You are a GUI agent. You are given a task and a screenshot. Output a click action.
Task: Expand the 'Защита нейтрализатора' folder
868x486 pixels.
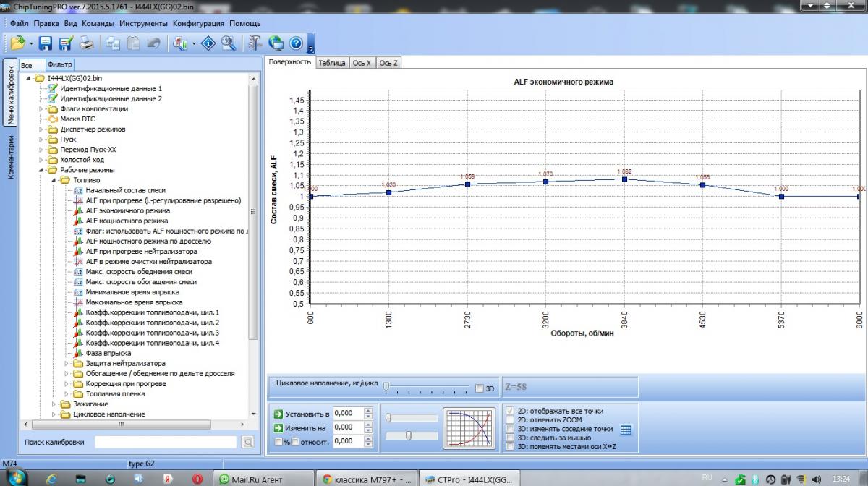pyautogui.click(x=67, y=363)
